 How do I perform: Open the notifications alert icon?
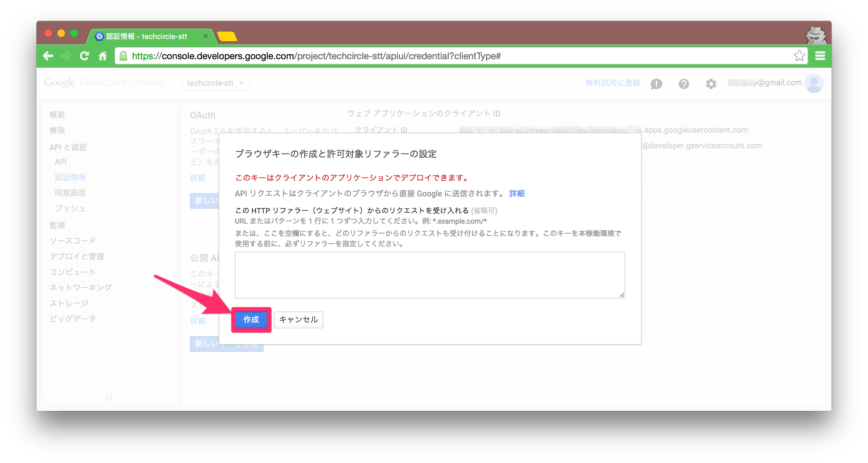click(x=656, y=84)
